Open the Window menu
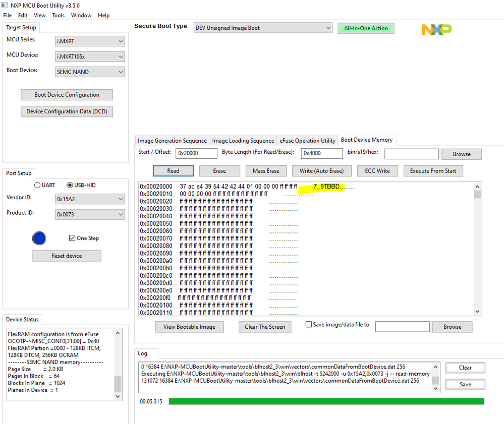 [81, 16]
